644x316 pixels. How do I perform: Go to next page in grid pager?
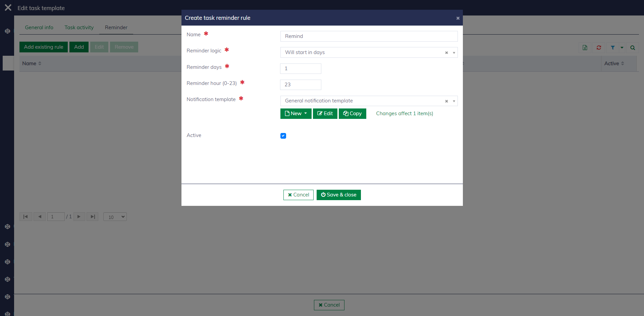click(x=79, y=217)
